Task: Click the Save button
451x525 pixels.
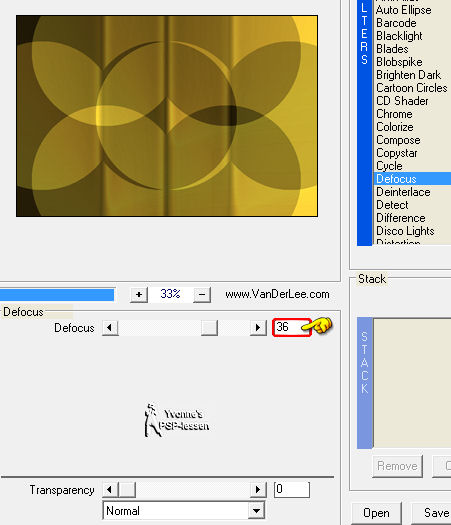Action: [433, 513]
